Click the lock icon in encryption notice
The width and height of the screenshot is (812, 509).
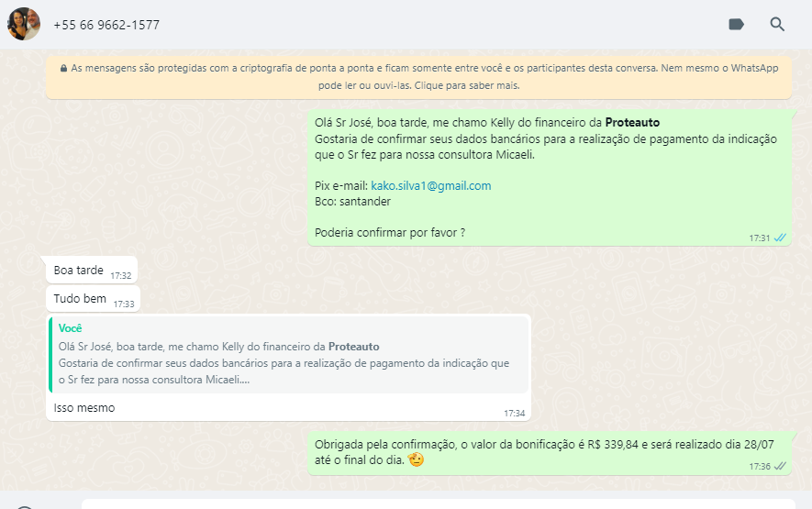[x=63, y=69]
